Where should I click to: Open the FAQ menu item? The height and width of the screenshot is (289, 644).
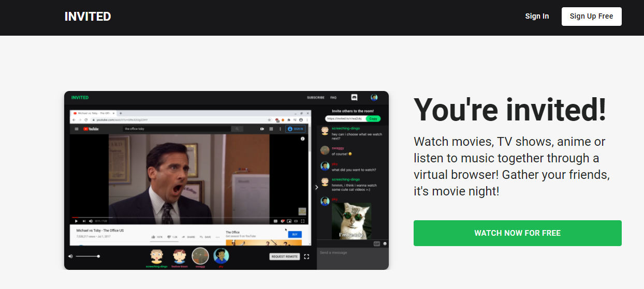tap(333, 97)
